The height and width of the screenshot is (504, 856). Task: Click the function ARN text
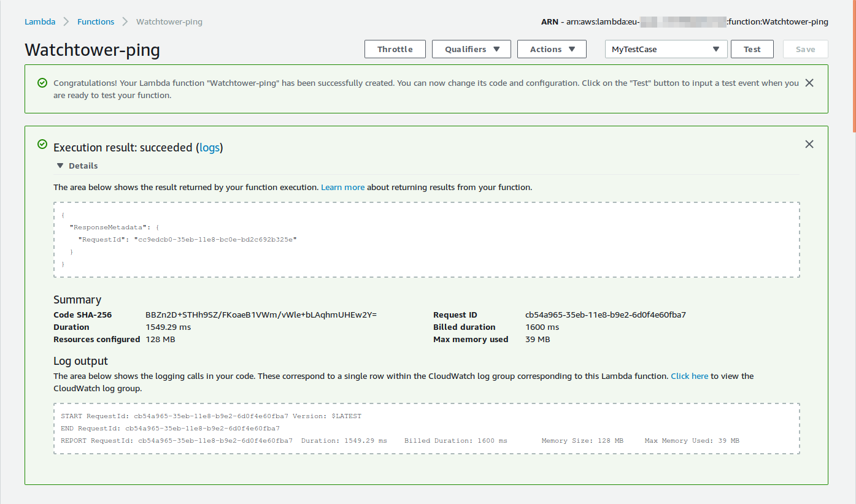(685, 21)
